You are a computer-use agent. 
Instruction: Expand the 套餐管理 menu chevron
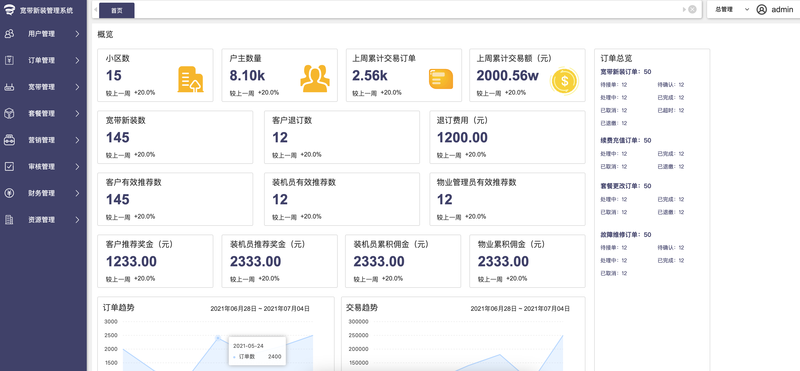coord(77,114)
